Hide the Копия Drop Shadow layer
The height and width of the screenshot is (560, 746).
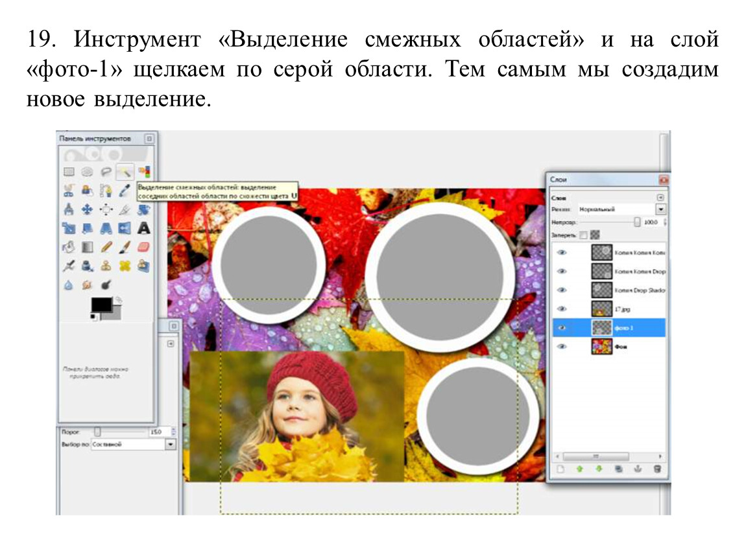coord(562,290)
